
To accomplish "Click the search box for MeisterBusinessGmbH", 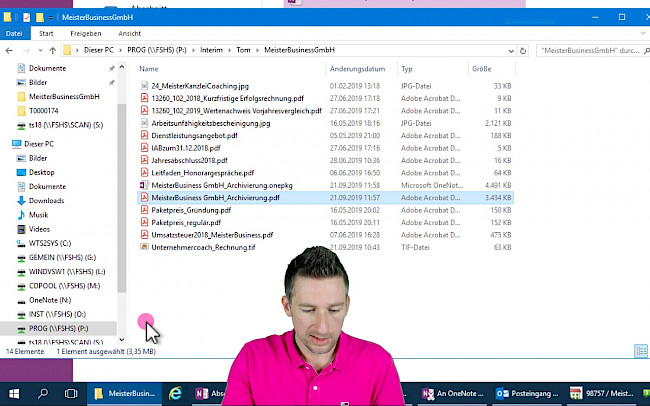I will [590, 49].
